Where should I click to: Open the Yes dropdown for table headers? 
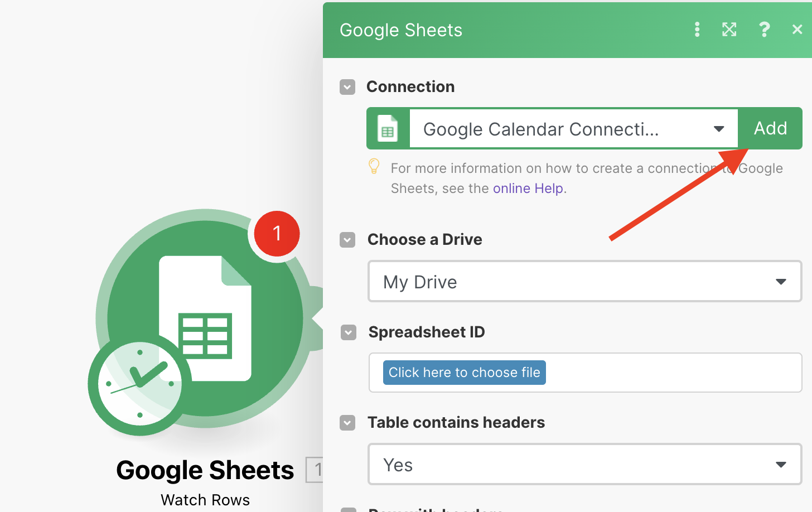tap(584, 464)
